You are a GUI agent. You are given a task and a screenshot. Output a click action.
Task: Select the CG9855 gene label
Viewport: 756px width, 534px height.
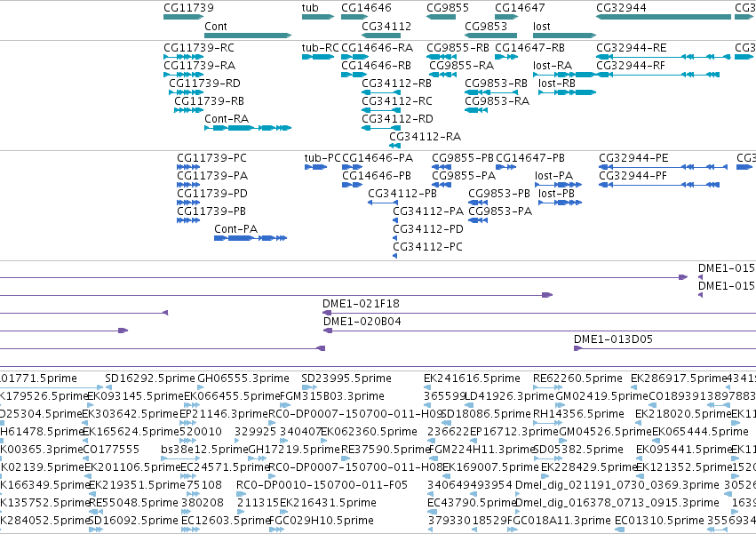click(448, 8)
